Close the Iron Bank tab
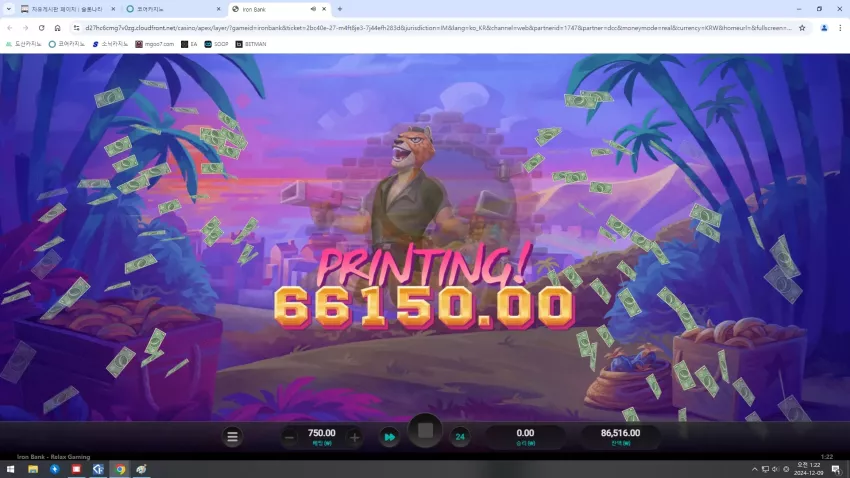The image size is (850, 478). click(x=324, y=9)
